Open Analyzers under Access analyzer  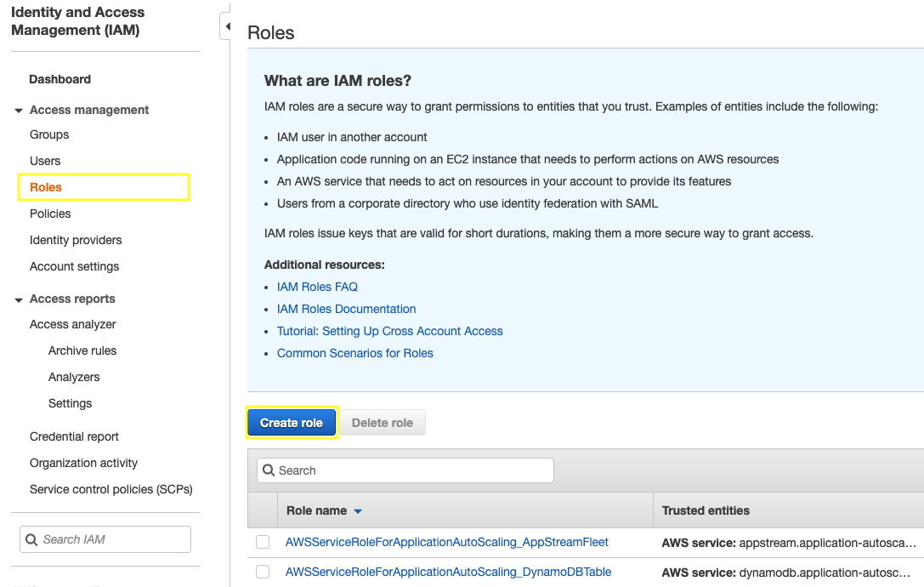[x=74, y=377]
